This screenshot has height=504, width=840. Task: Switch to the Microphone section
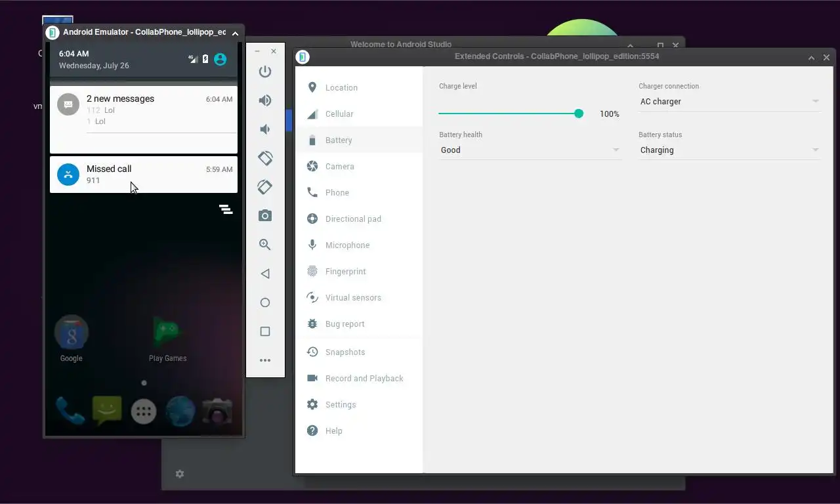click(359, 245)
